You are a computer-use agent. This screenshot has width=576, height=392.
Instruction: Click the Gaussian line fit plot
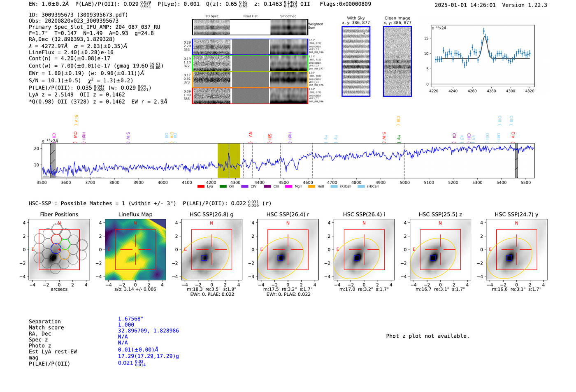point(482,56)
